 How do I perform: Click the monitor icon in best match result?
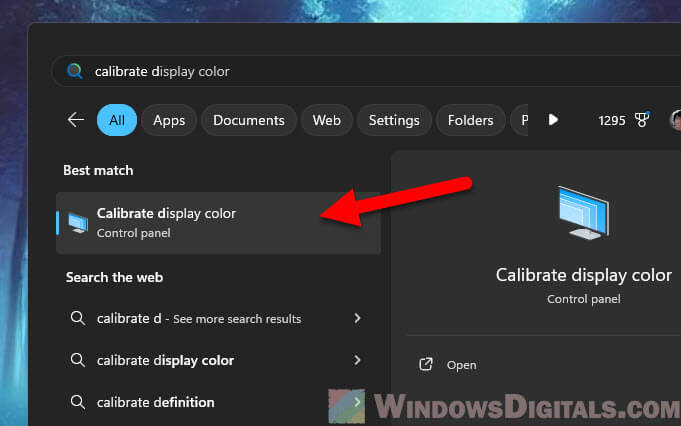(x=78, y=223)
